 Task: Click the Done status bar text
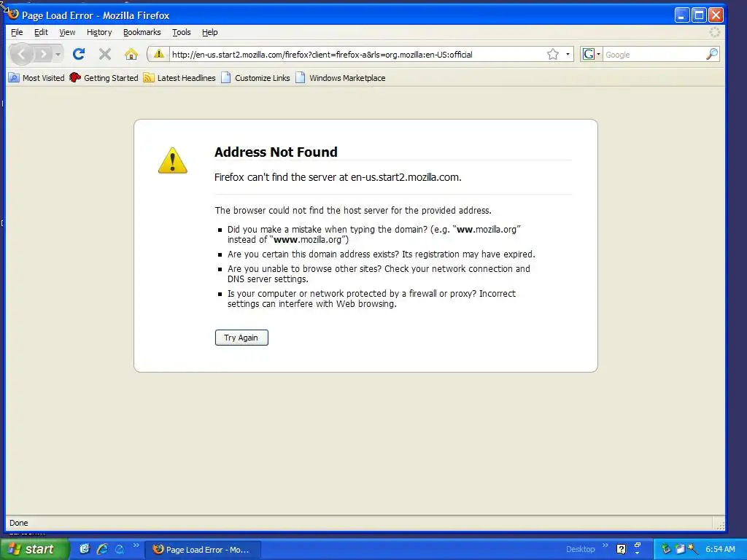coord(18,523)
